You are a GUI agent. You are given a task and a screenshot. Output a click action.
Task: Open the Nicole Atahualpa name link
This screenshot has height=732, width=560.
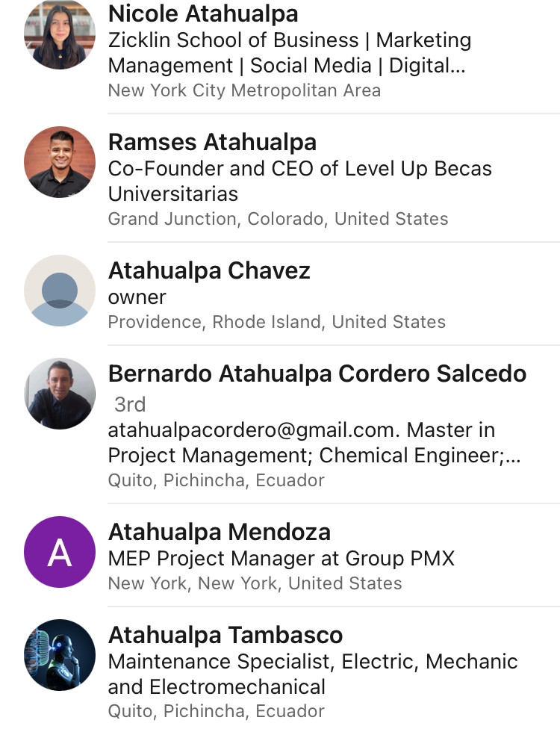(x=203, y=13)
